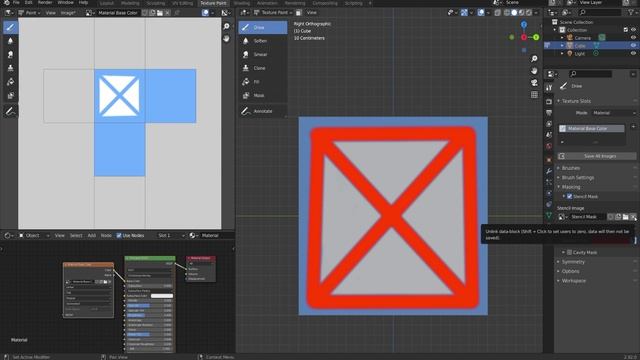Toggle the Stencil Mask checkbox
Screen dimensions: 640x360
[570, 196]
